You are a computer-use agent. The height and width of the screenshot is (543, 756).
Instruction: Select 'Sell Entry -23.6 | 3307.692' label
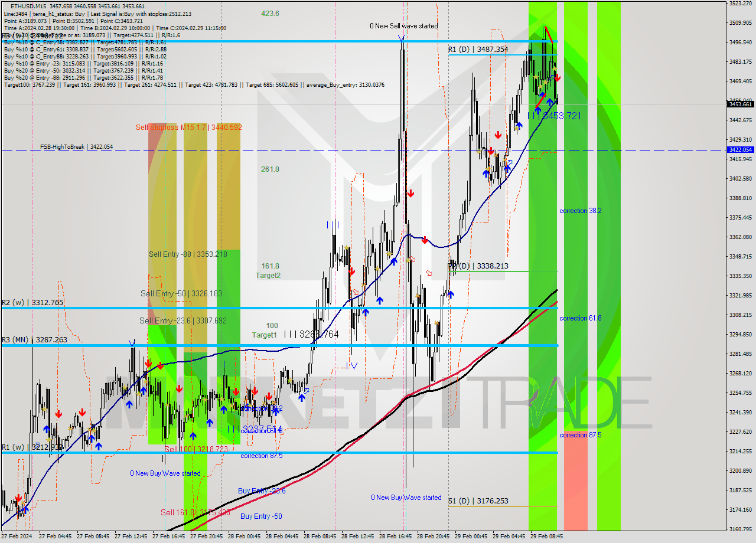183,320
